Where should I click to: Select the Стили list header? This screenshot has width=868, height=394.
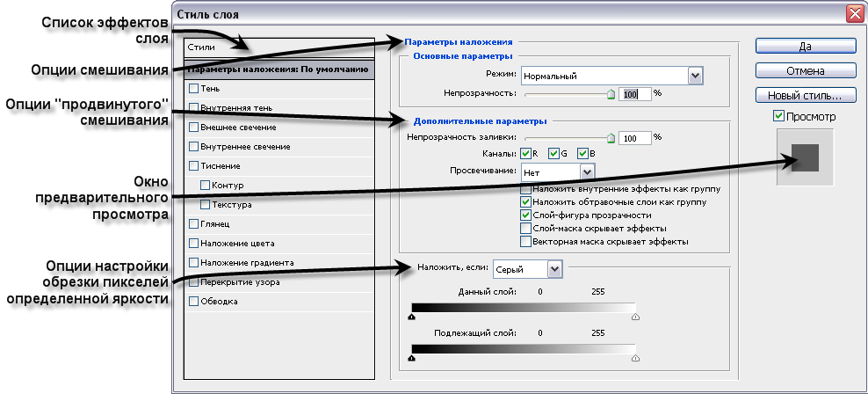point(279,47)
